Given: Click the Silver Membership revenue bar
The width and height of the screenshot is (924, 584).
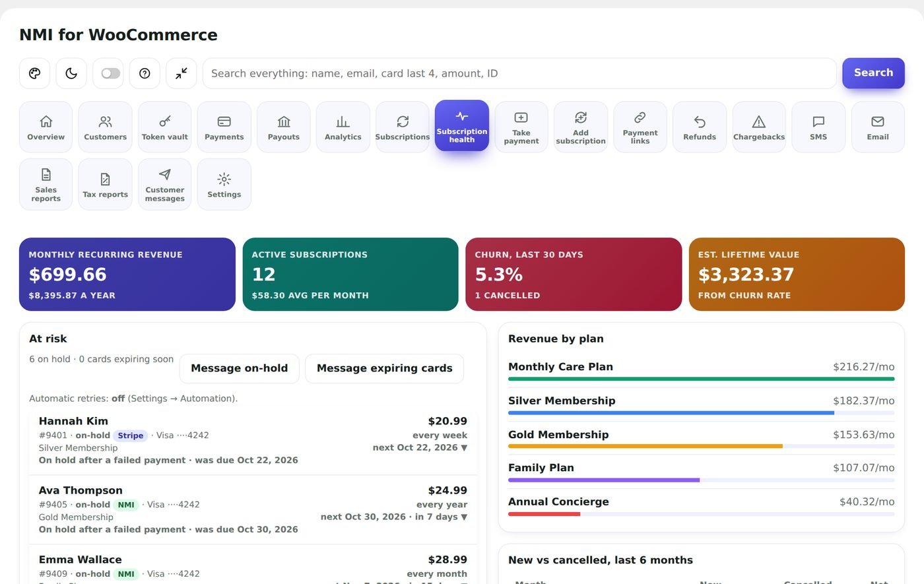Looking at the screenshot, I should [x=702, y=413].
